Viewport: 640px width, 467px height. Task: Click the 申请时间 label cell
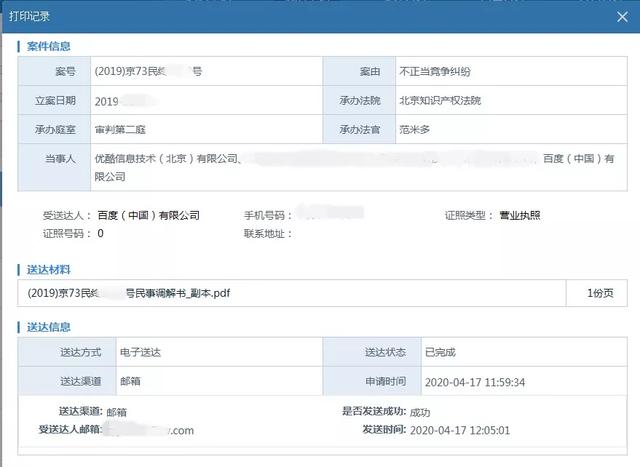[372, 381]
